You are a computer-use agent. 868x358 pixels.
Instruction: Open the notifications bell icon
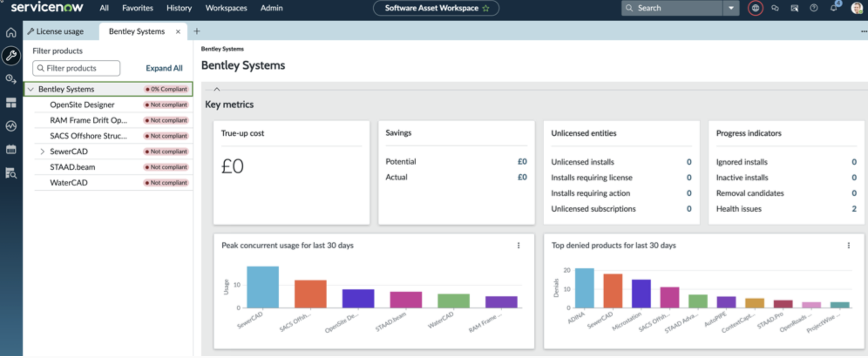tap(834, 8)
